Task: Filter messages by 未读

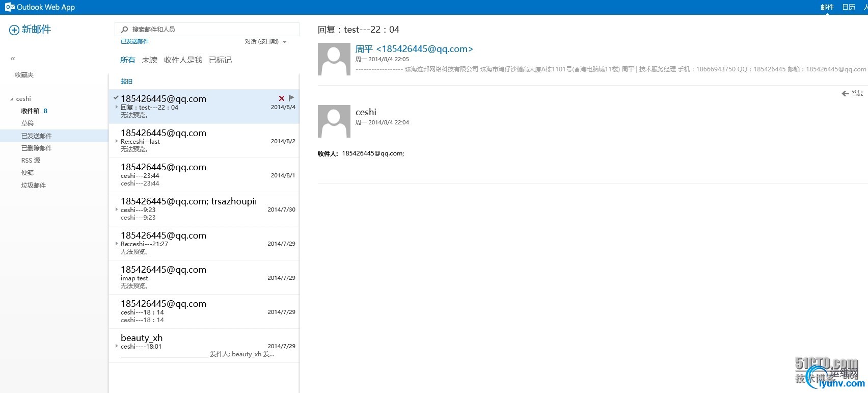Action: click(x=150, y=60)
